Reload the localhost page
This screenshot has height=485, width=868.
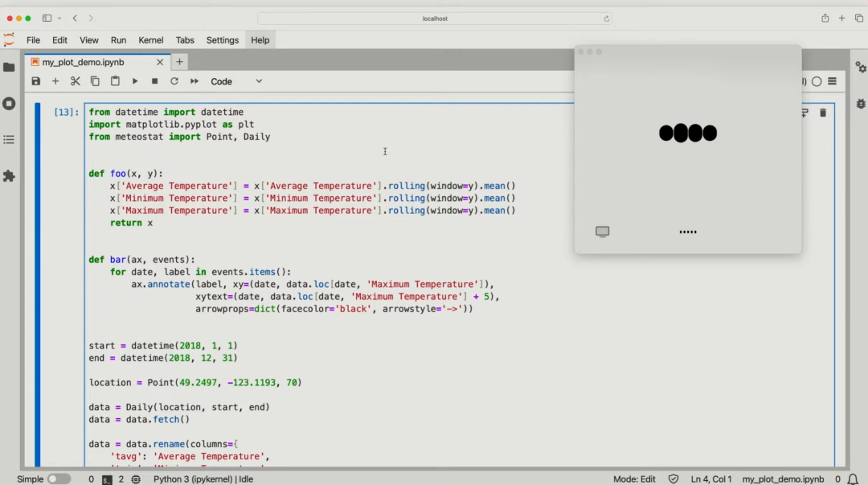[606, 18]
